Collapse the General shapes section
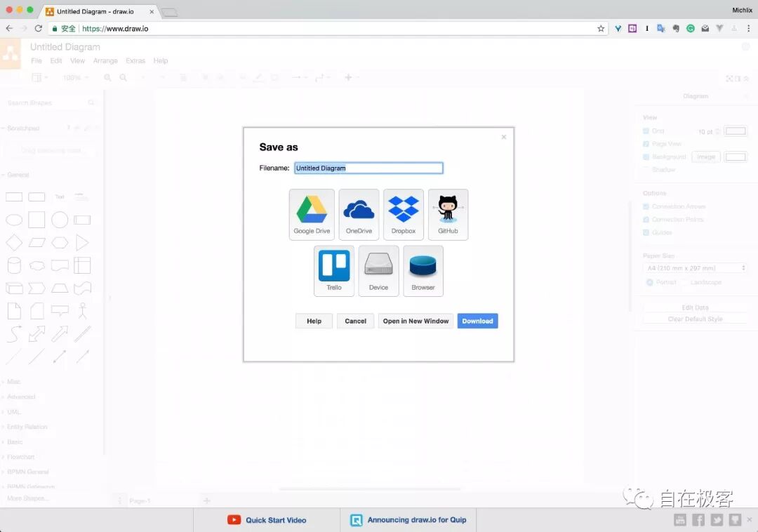 [18, 175]
